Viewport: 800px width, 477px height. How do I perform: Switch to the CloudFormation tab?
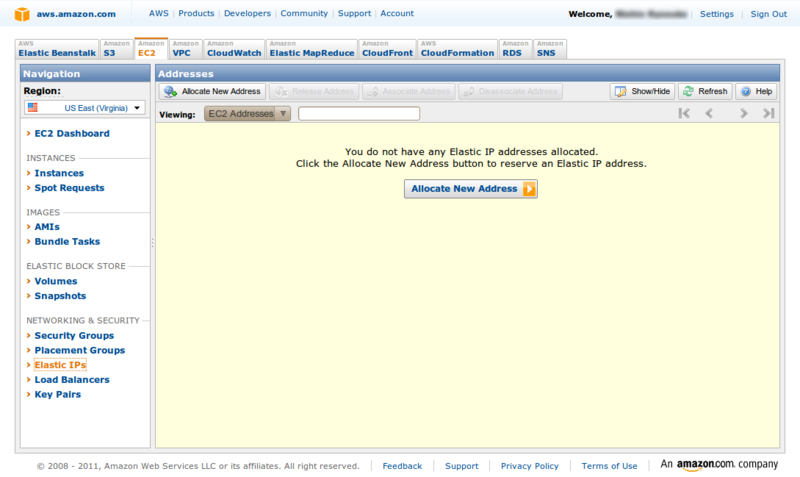click(x=457, y=49)
